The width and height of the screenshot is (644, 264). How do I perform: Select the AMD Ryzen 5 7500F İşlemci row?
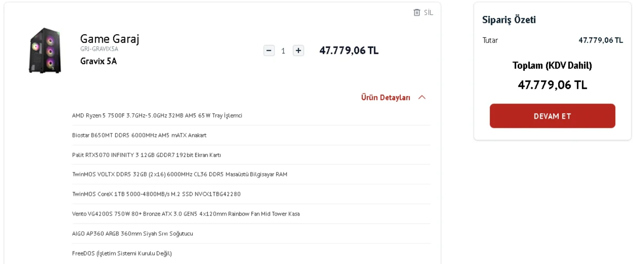pyautogui.click(x=251, y=115)
